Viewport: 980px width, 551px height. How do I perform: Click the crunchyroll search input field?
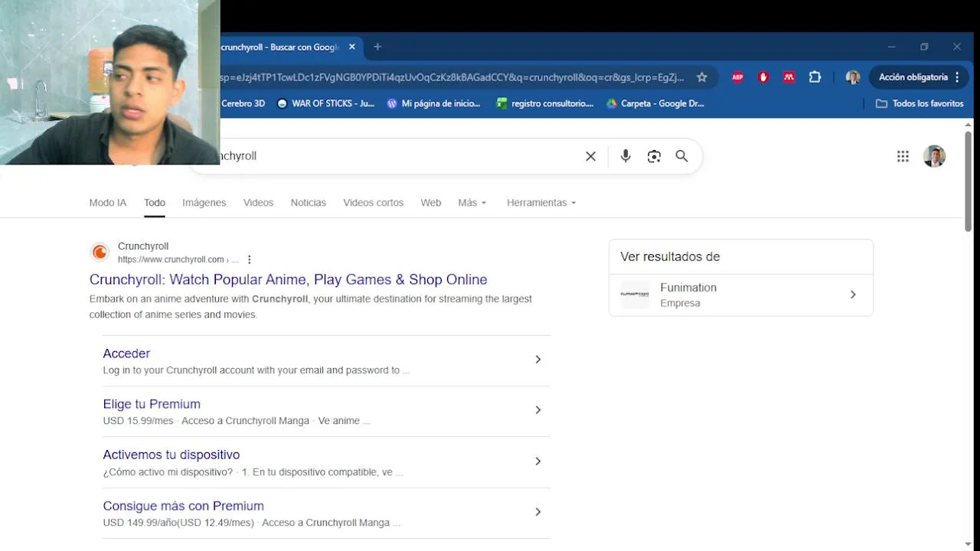click(398, 156)
